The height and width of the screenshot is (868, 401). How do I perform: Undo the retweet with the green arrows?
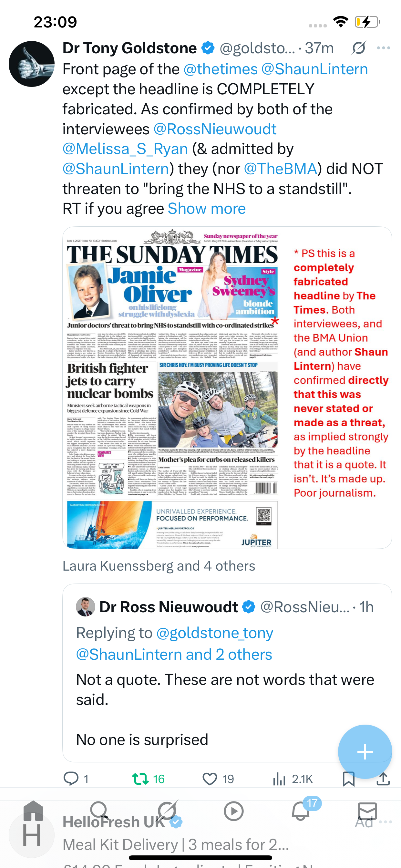click(x=140, y=779)
